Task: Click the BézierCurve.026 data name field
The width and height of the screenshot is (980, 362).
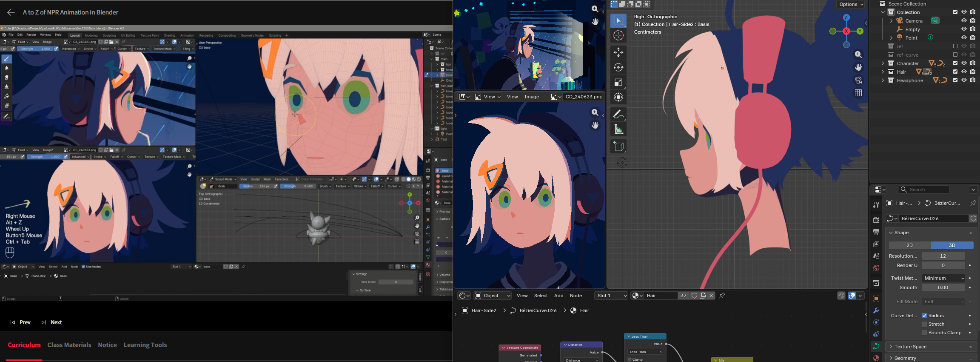Action: click(933, 218)
